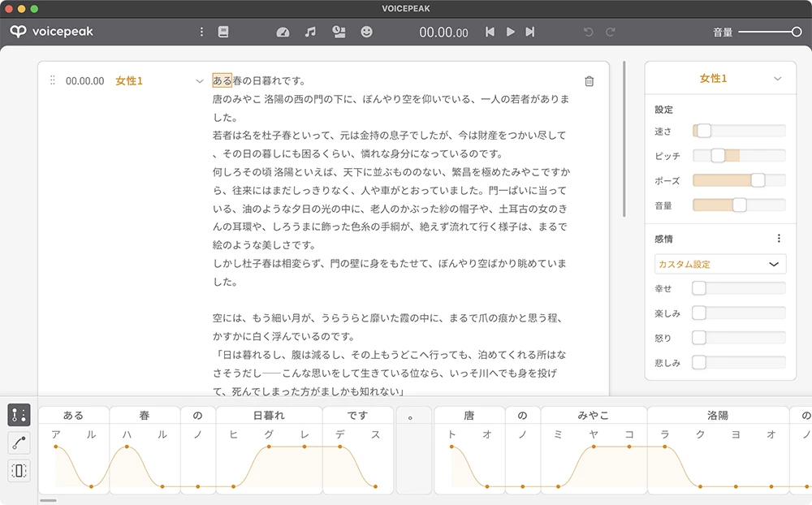This screenshot has height=505, width=812.
Task: Open the emotion smiley face icon
Action: pyautogui.click(x=367, y=32)
